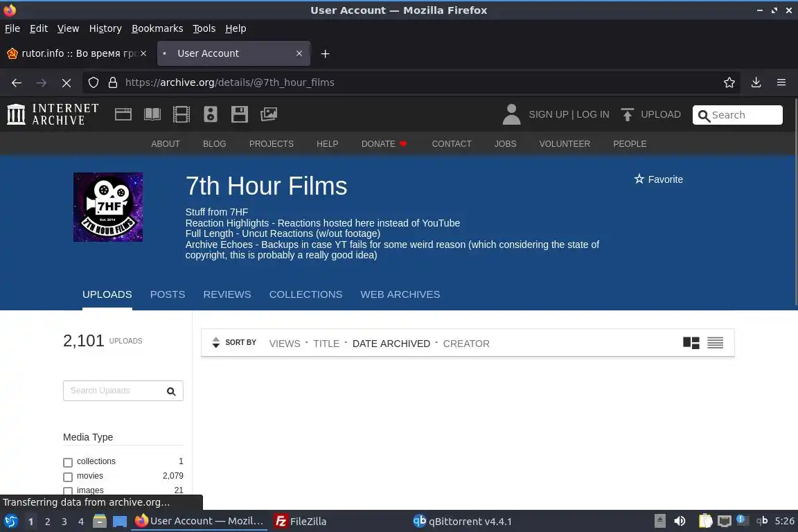Open the Texts book icon

(x=152, y=114)
